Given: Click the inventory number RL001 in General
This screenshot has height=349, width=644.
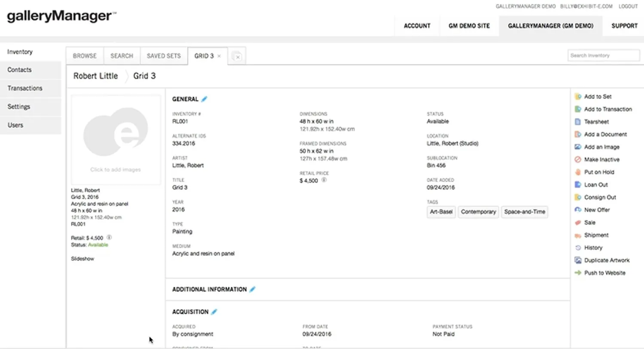Looking at the screenshot, I should pos(180,121).
